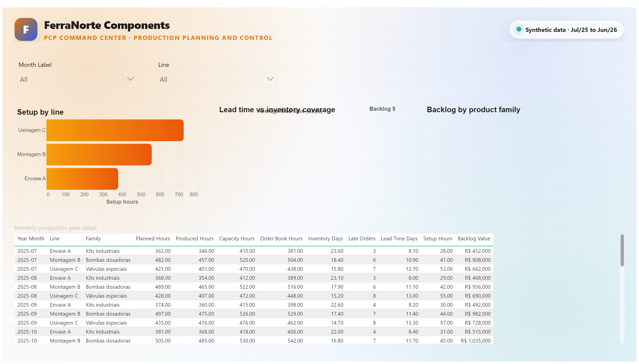Click the Backlog Value column header

474,239
